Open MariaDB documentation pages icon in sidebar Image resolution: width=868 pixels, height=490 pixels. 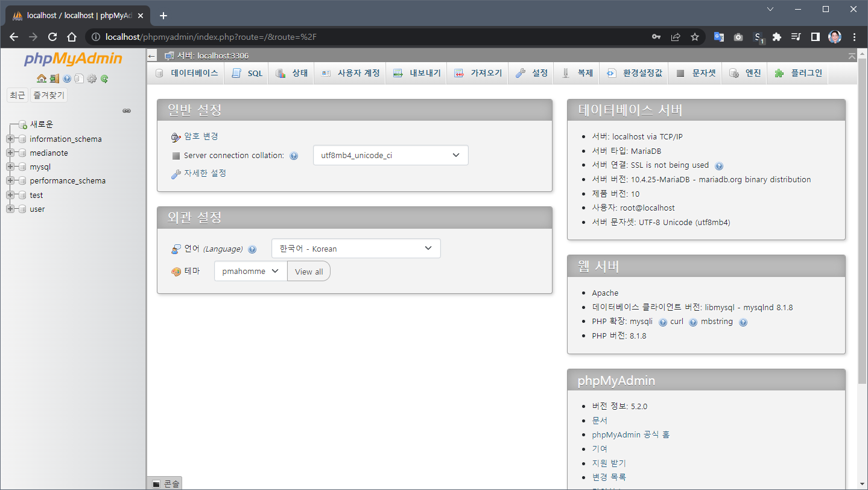79,78
